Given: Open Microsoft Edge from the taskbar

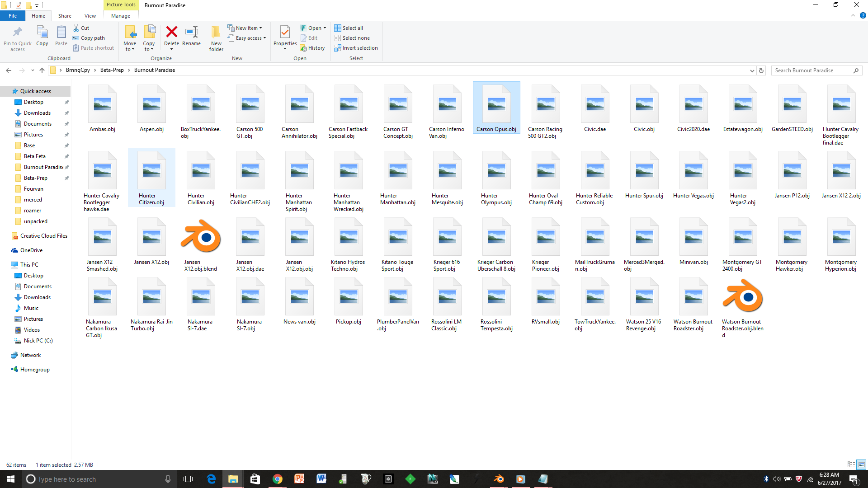Looking at the screenshot, I should point(211,479).
